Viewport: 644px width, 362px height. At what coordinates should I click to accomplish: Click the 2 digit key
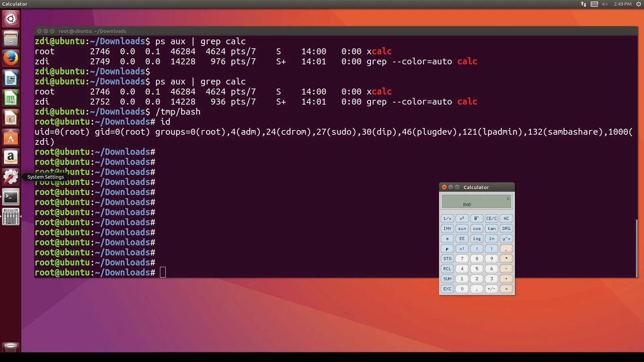477,279
